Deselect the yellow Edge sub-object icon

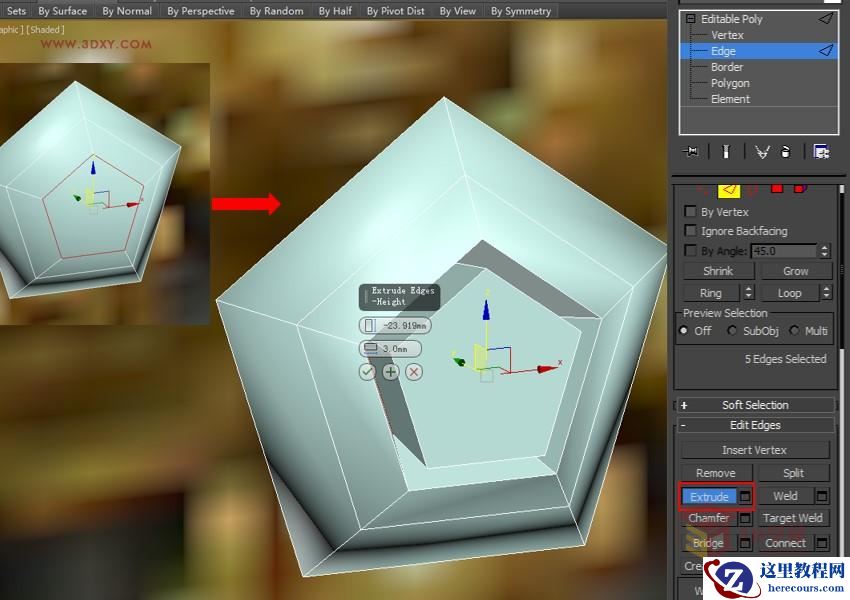[728, 188]
